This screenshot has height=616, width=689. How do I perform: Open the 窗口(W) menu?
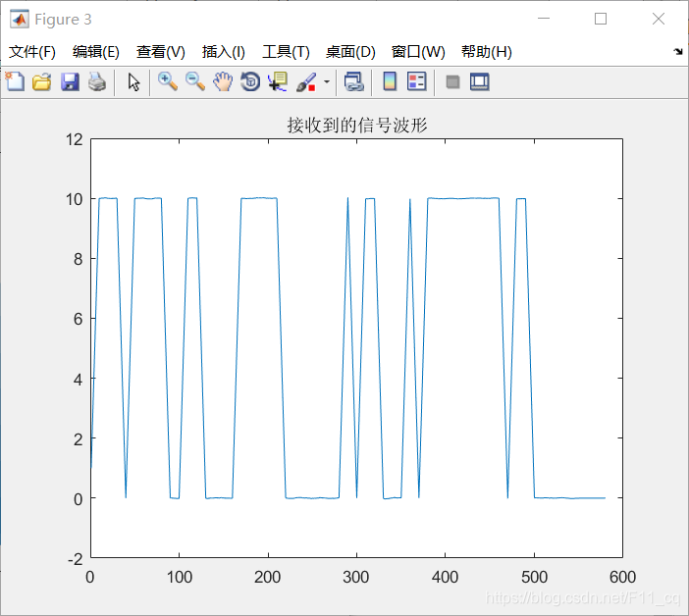(x=418, y=52)
